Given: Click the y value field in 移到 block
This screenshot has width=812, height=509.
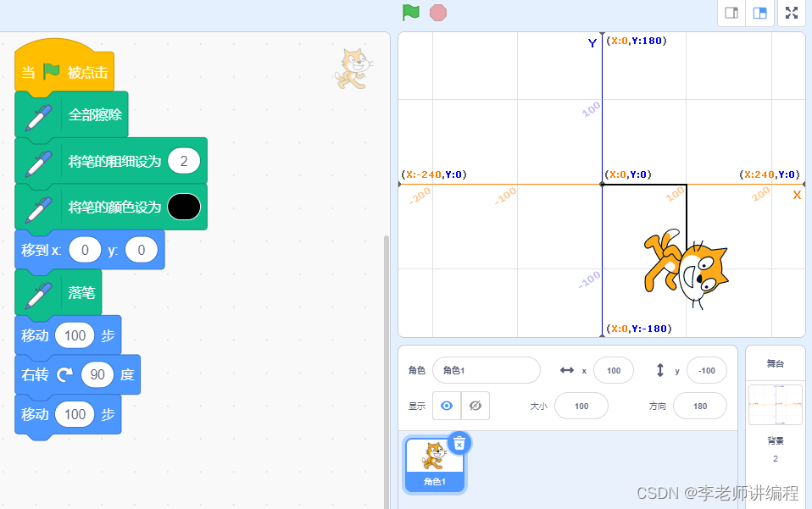Looking at the screenshot, I should pyautogui.click(x=142, y=251).
